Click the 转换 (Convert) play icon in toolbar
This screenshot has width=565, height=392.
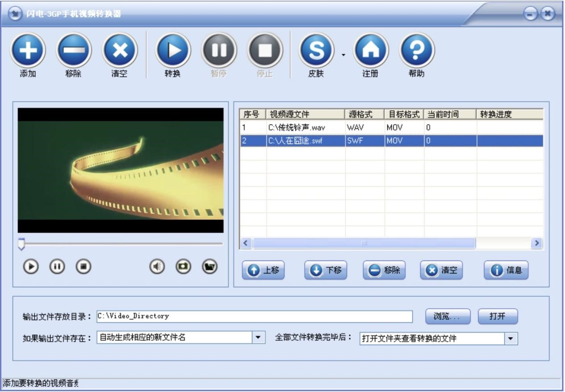[x=173, y=50]
